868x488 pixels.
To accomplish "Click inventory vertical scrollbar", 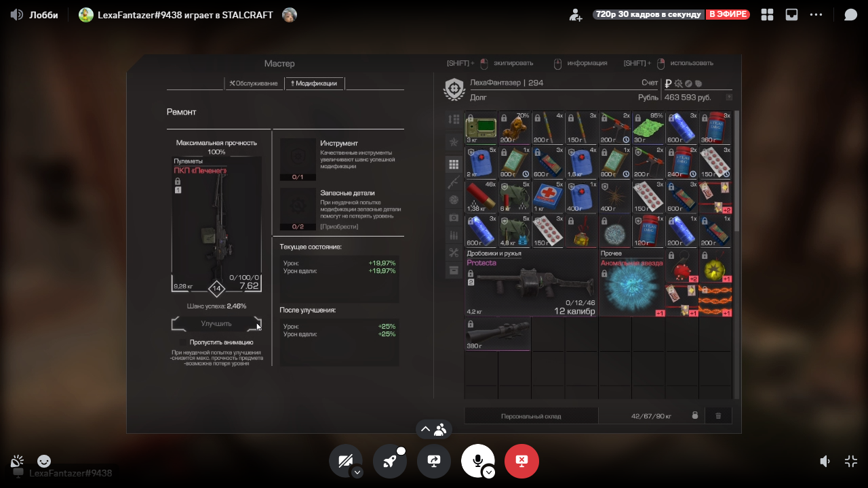I will click(736, 173).
